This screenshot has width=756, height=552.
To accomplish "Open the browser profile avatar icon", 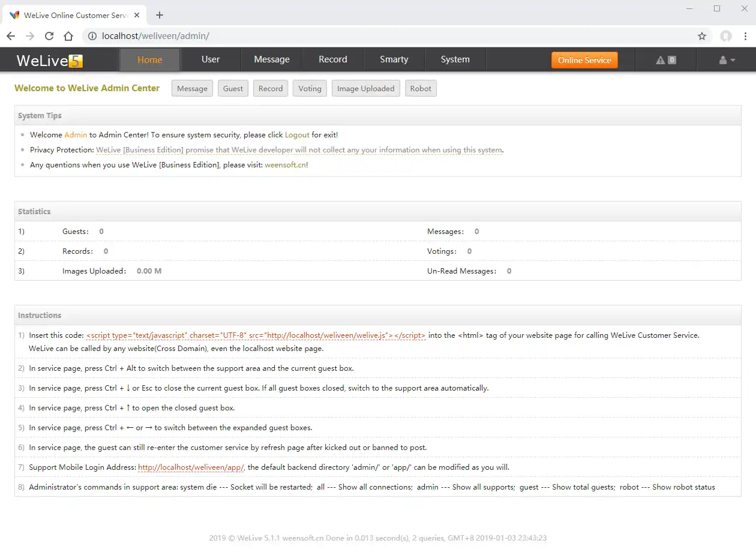I will pyautogui.click(x=726, y=36).
